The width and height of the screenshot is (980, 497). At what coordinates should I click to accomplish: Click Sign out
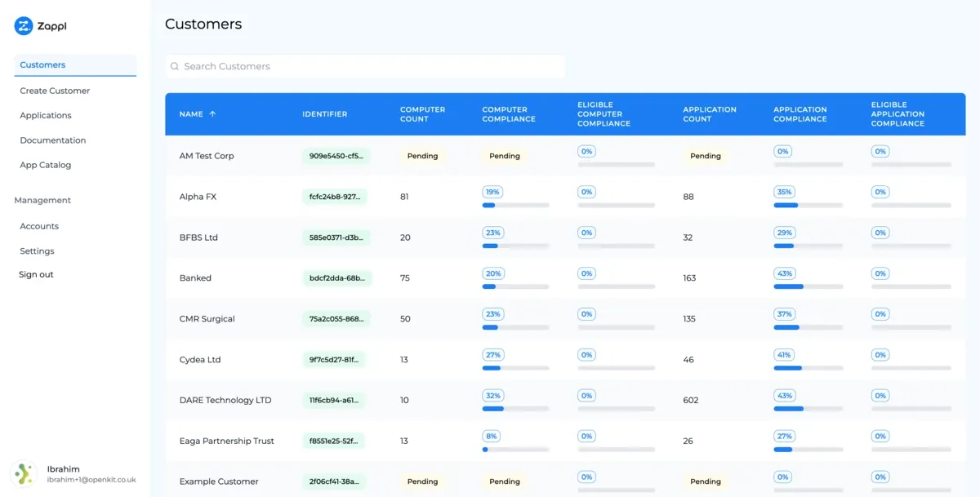coord(34,274)
